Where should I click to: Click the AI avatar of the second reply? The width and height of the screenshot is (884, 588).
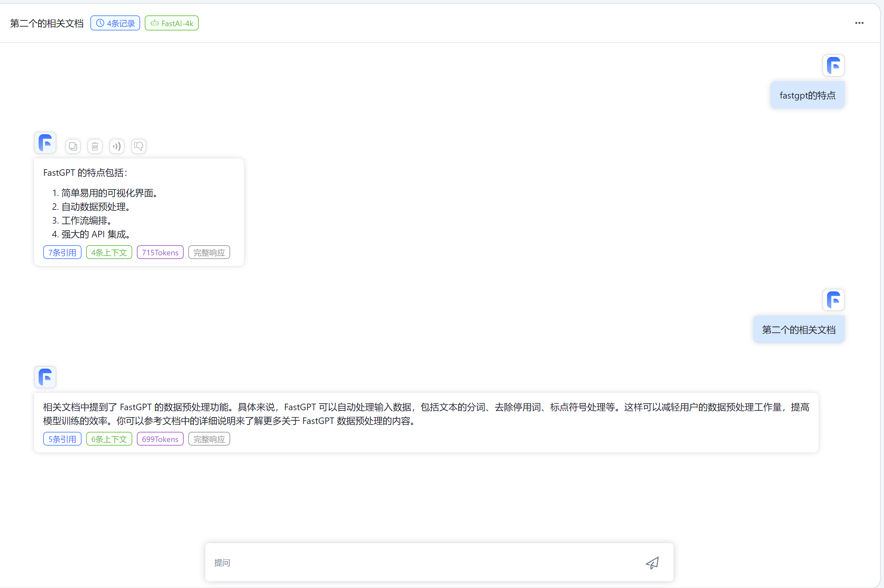(46, 377)
